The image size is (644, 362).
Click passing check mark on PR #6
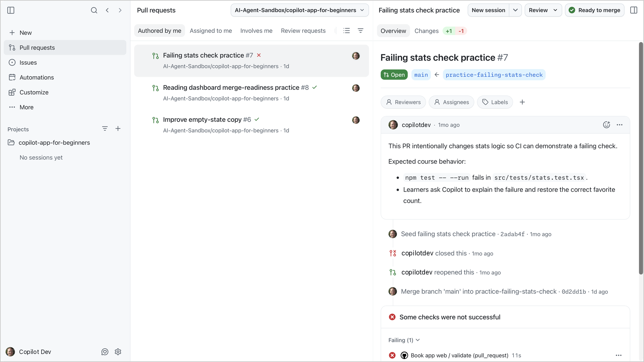tap(257, 120)
